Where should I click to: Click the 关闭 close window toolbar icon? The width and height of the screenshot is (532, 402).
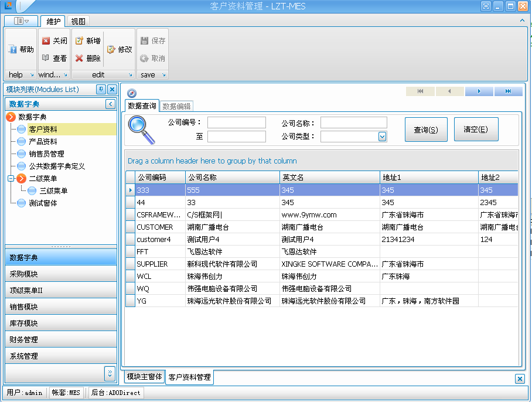46,40
